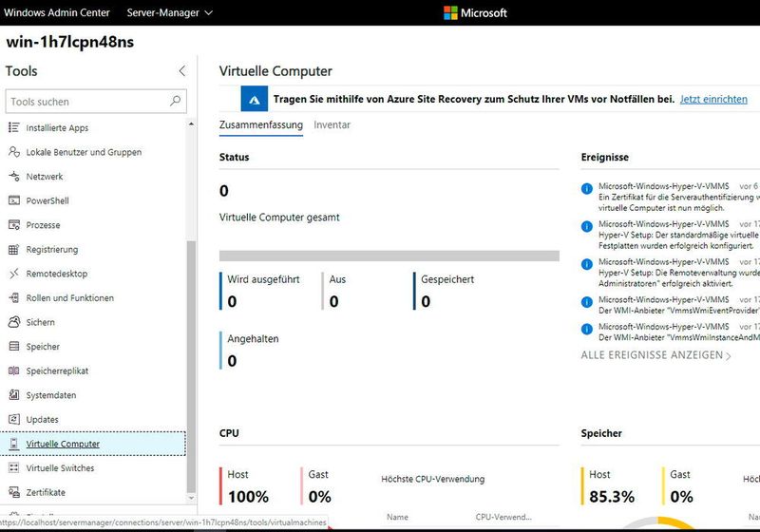This screenshot has width=760, height=532.
Task: Click the gray VM status bar
Action: click(389, 256)
